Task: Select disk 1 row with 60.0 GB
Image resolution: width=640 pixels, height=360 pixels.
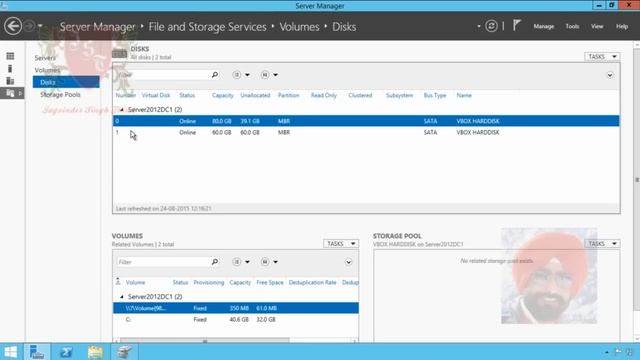Action: pos(366,133)
